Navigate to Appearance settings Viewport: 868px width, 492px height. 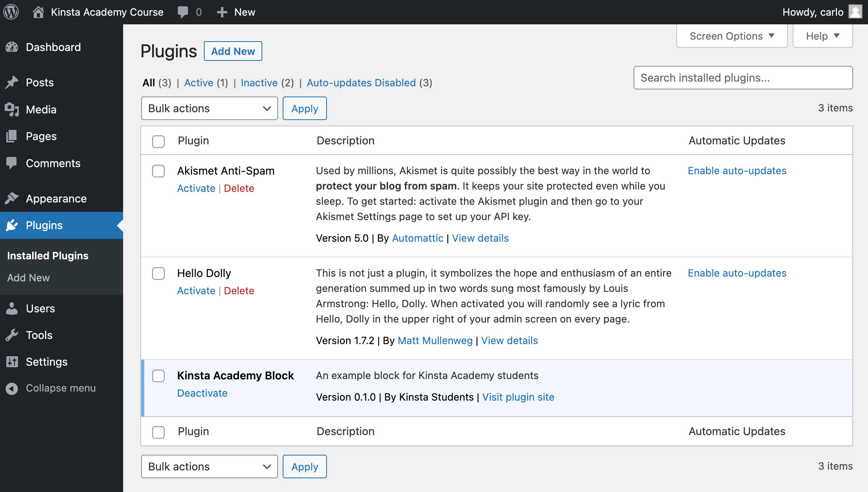click(56, 198)
